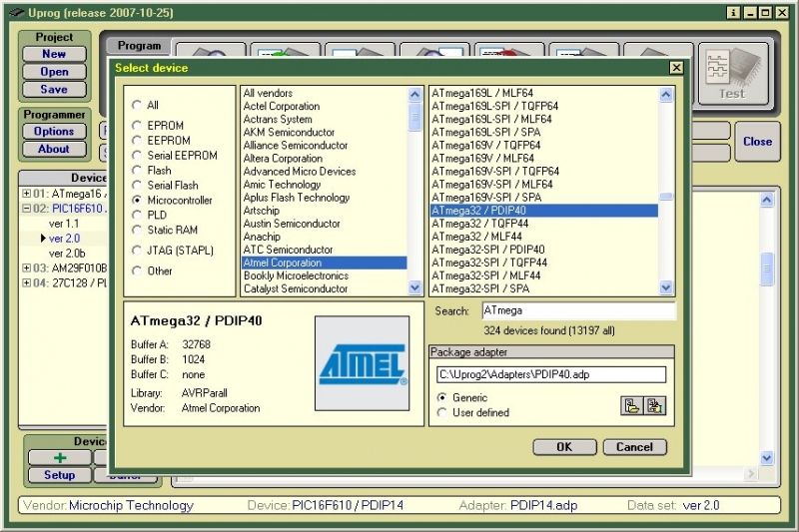This screenshot has width=799, height=532.
Task: Click the adapter edit icon beside folder button
Action: pos(654,406)
